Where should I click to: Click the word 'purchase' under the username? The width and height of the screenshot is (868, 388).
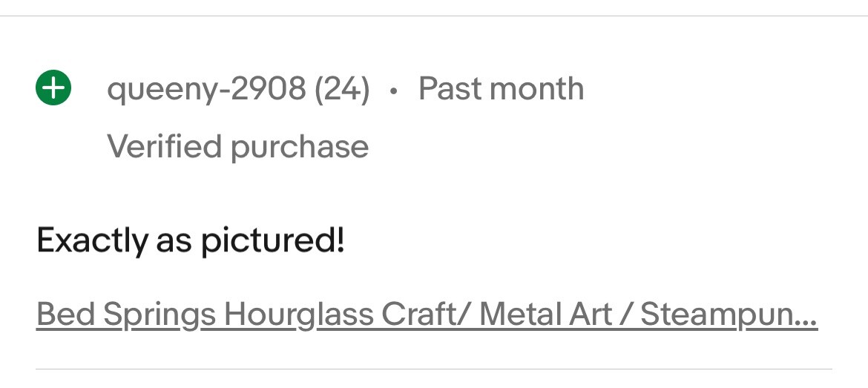(x=300, y=146)
